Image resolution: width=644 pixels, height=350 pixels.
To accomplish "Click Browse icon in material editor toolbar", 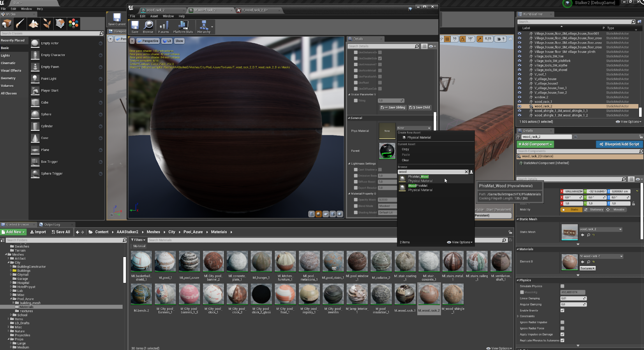I will tap(148, 26).
